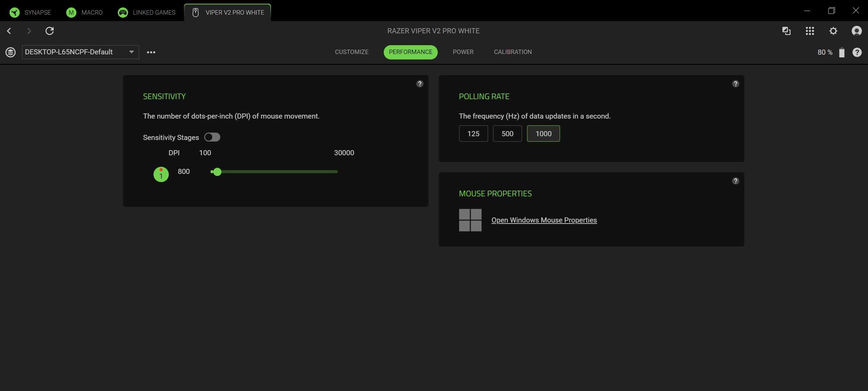Click the 30000 maximum DPI label

pyautogui.click(x=344, y=153)
